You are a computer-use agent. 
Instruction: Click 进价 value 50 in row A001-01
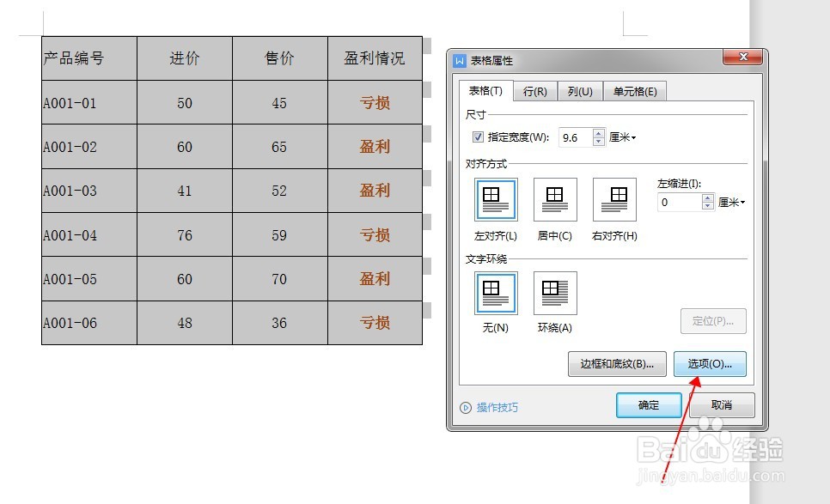coord(185,102)
